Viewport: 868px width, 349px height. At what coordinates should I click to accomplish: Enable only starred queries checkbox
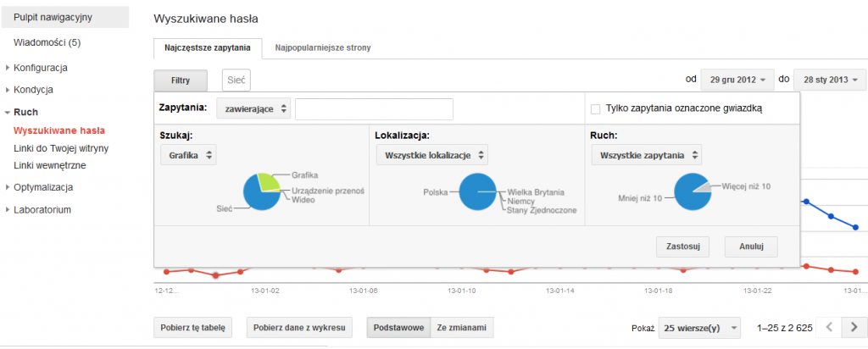point(595,108)
